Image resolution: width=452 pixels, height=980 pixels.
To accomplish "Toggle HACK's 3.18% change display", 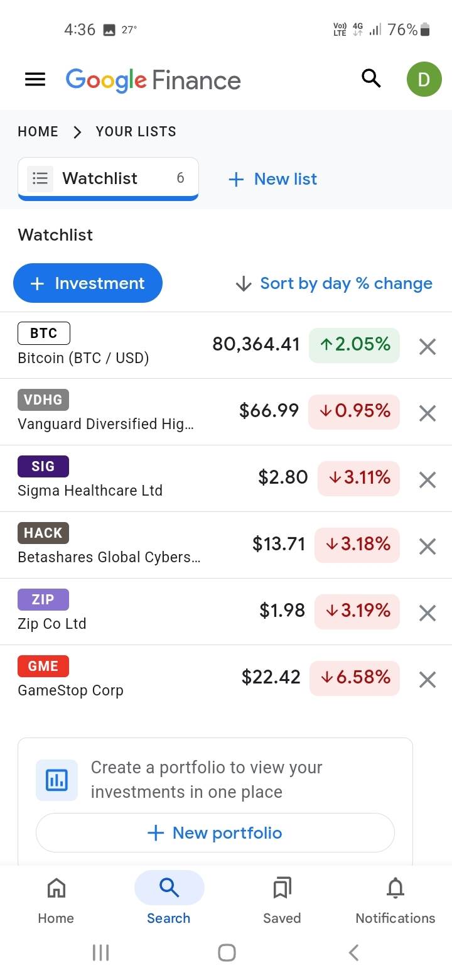I will tap(357, 545).
